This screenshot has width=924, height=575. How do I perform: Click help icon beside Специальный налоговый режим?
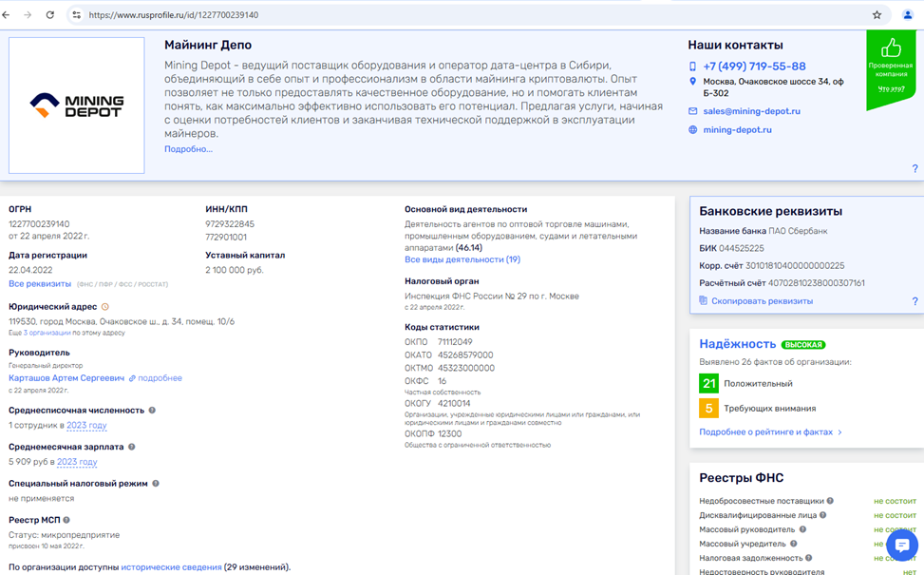(156, 484)
